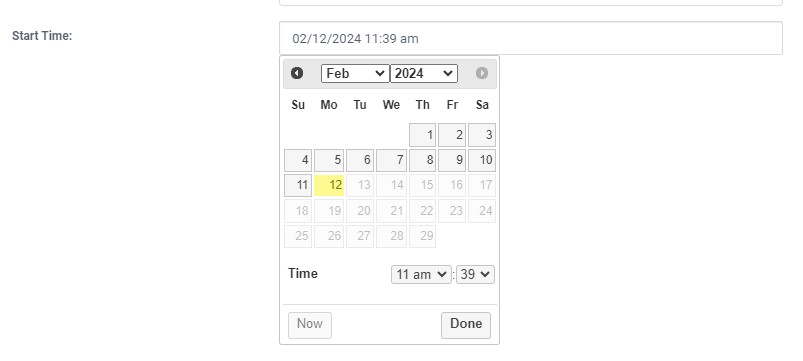Image resolution: width=803 pixels, height=361 pixels.
Task: Select February 11 in calendar
Action: [298, 185]
